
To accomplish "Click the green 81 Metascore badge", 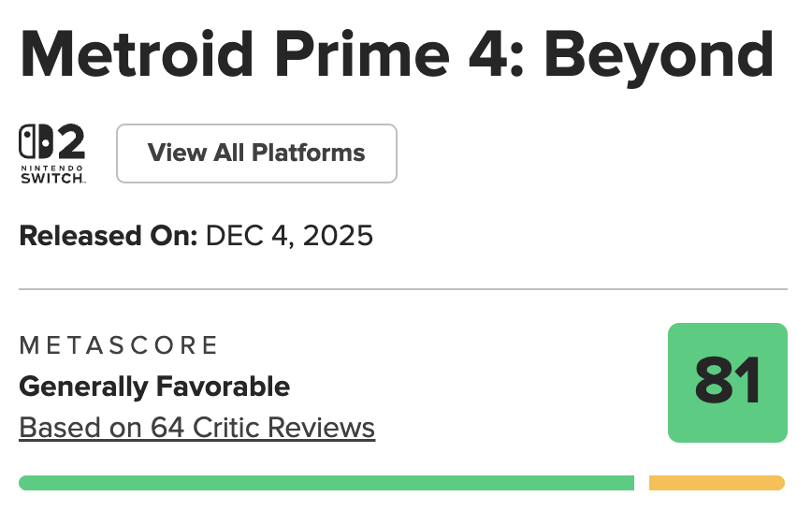I will [x=727, y=382].
